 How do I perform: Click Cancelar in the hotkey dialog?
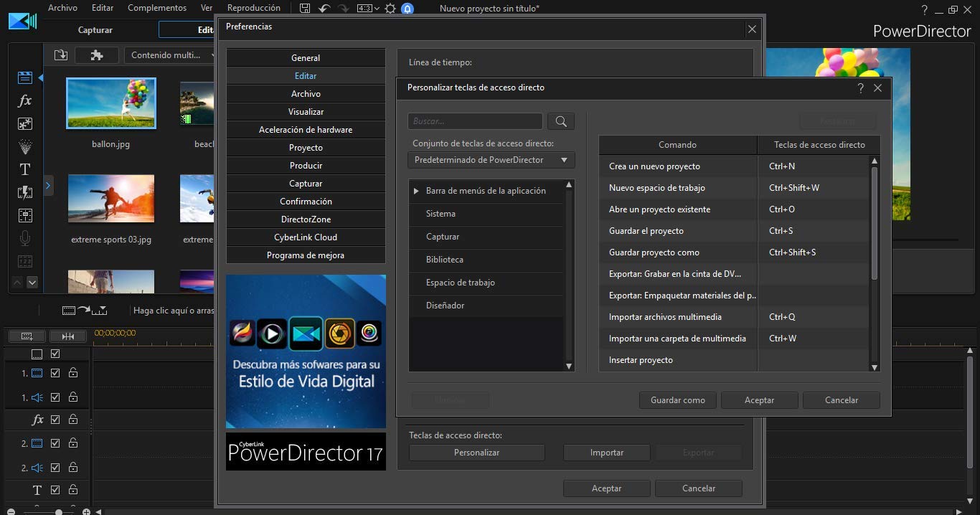(x=842, y=400)
